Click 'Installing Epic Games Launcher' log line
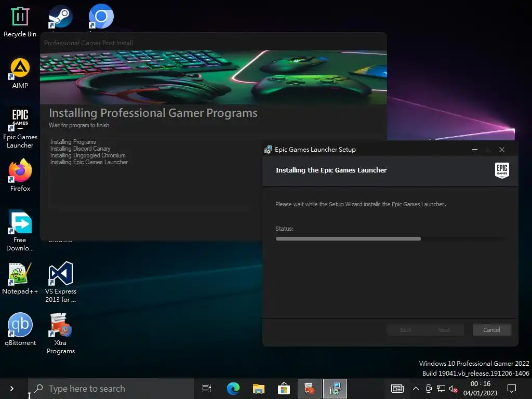Viewport: 532px width, 399px height. tap(89, 162)
